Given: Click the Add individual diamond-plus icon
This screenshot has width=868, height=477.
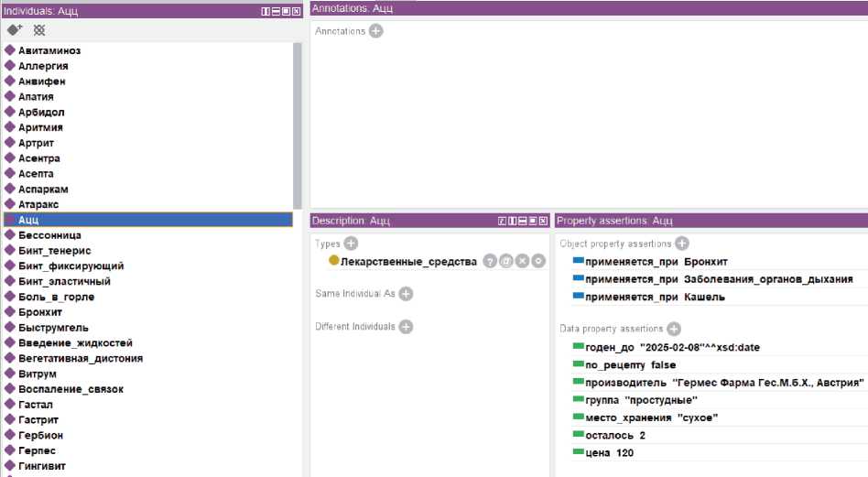Looking at the screenshot, I should click(x=15, y=30).
